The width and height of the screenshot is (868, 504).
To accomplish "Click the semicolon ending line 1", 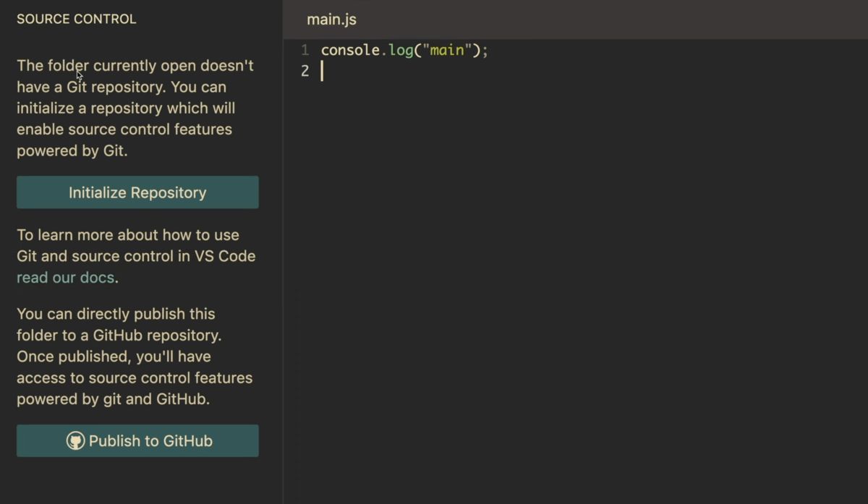I will tap(485, 51).
